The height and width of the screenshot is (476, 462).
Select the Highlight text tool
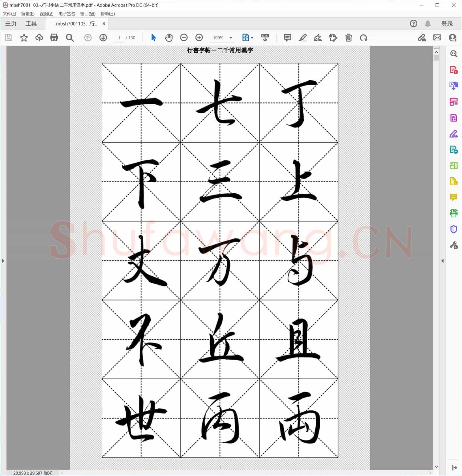[303, 38]
